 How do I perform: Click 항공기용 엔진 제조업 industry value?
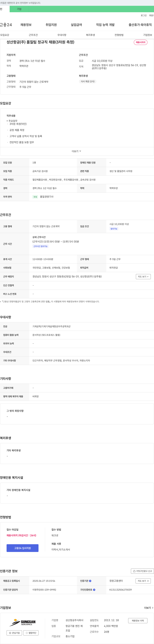[74, 628]
